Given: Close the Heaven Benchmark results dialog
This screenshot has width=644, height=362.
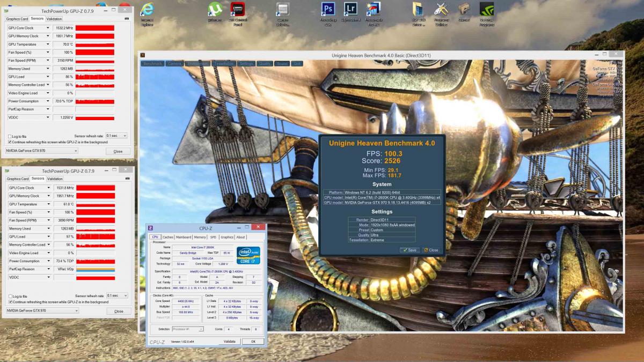Looking at the screenshot, I should 431,250.
